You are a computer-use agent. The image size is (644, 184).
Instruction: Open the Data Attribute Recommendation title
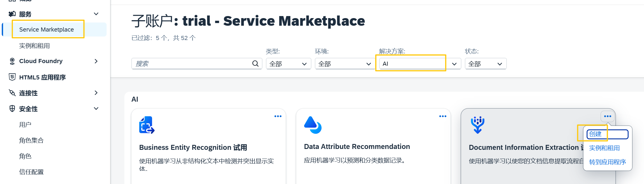point(357,147)
